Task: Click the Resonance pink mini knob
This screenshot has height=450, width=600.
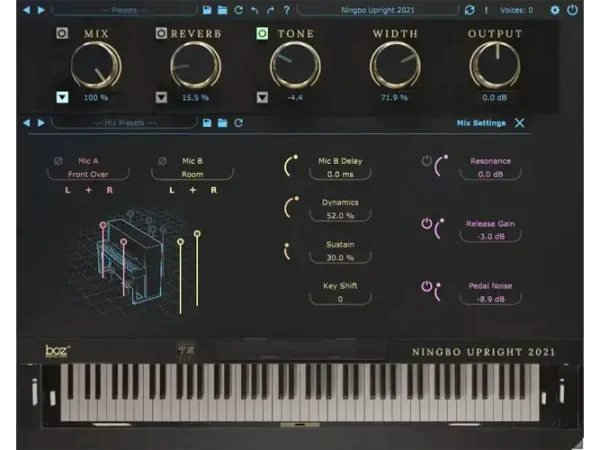Action: click(x=441, y=165)
